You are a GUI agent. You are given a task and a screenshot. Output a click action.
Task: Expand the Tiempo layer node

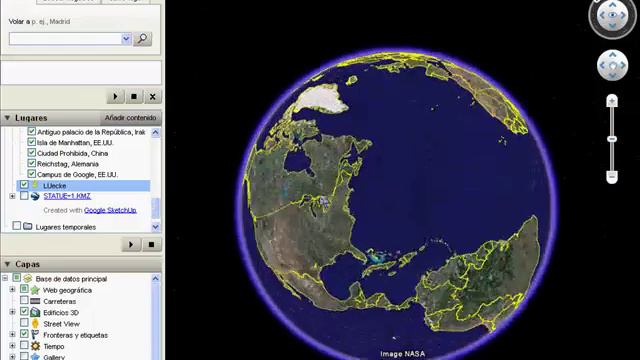pyautogui.click(x=12, y=346)
